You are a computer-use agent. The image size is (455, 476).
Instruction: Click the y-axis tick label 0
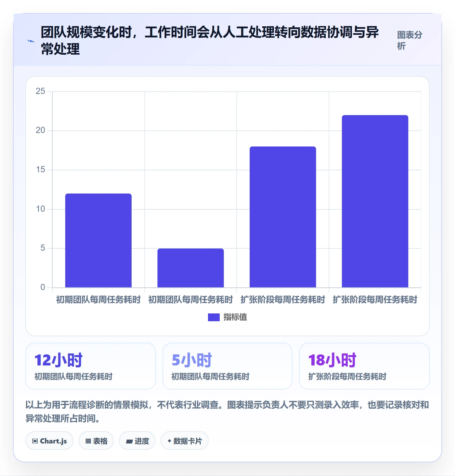click(43, 287)
